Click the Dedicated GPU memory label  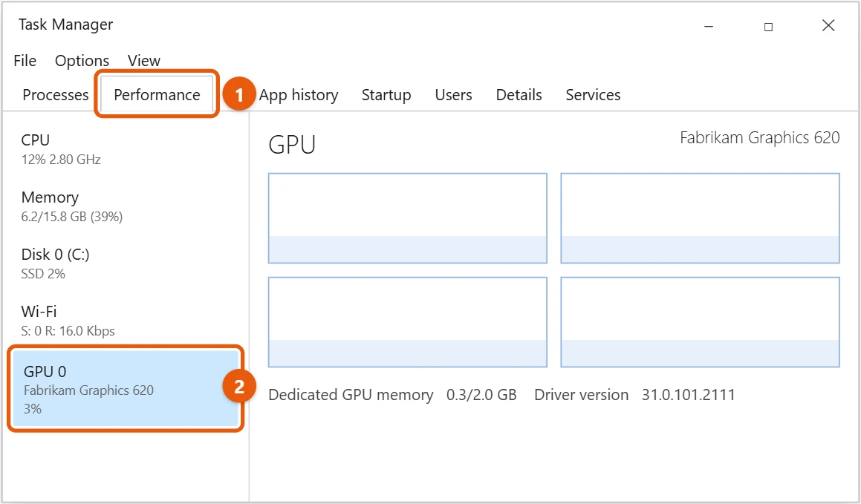[351, 395]
